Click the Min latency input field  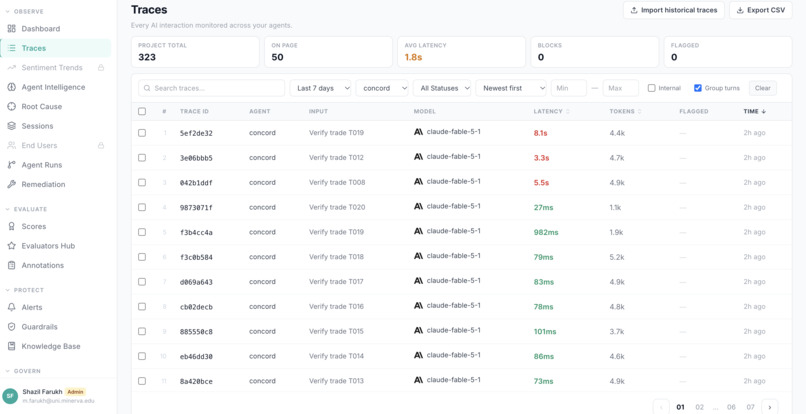point(569,88)
